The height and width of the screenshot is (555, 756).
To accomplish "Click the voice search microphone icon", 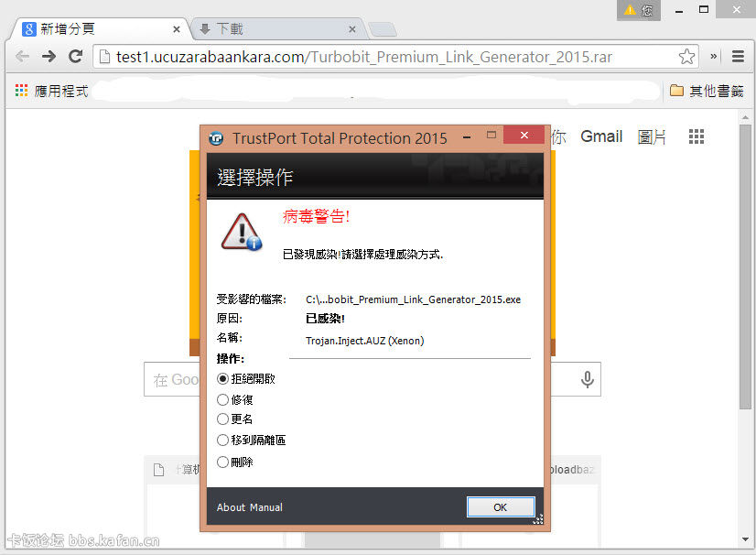I will click(x=588, y=379).
